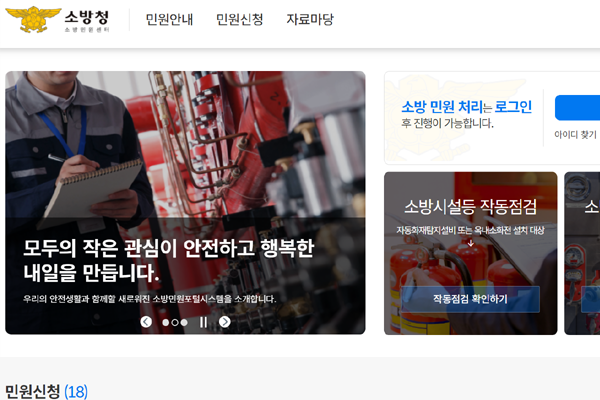Pause the banner slideshow
Viewport: 600px width, 400px height.
pyautogui.click(x=203, y=322)
